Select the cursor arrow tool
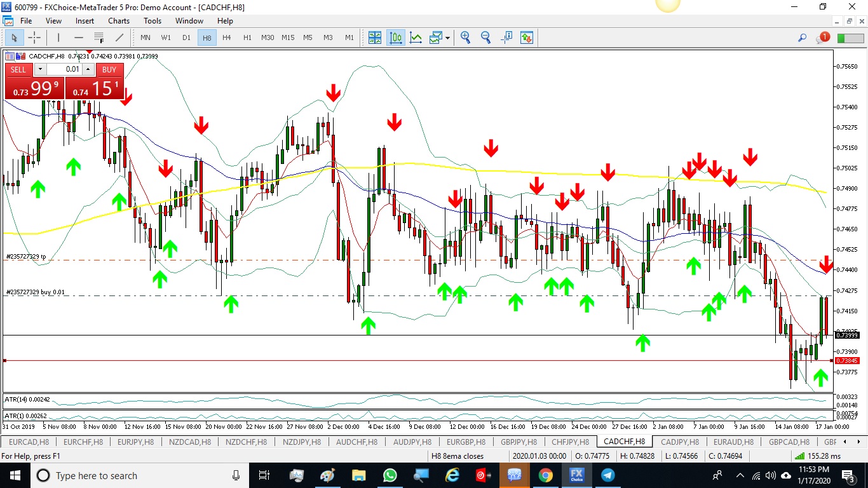 (14, 37)
